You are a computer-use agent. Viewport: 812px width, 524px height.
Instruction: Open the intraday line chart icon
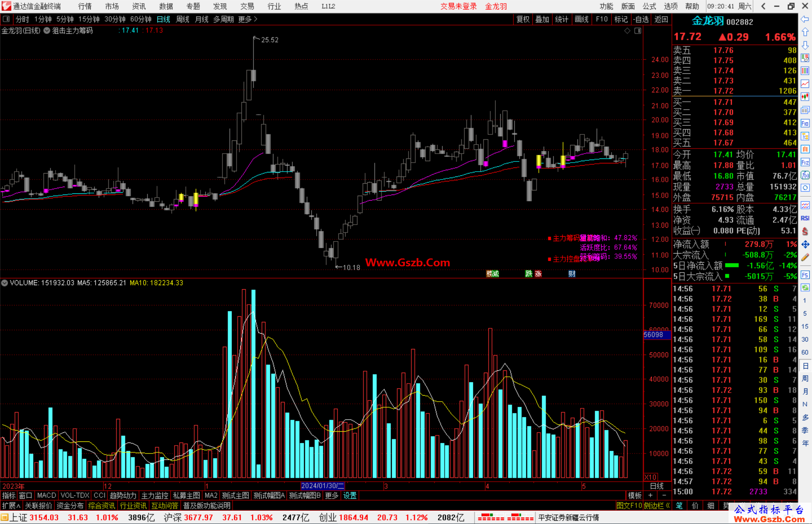805,83
